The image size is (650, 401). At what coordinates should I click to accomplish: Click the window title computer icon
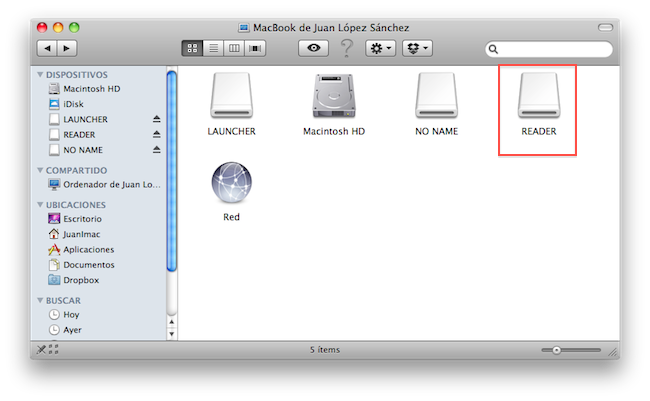[244, 28]
